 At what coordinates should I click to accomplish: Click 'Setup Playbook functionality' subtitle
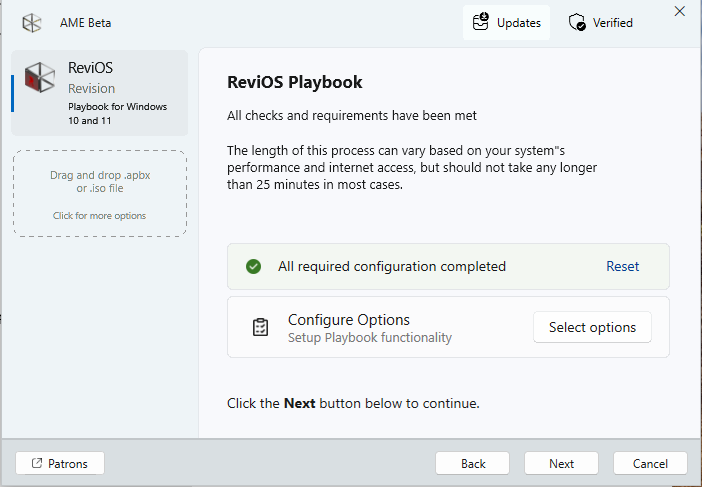pyautogui.click(x=370, y=337)
